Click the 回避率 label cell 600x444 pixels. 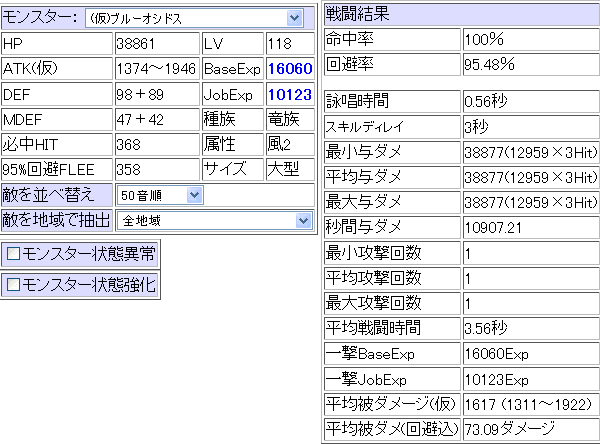point(392,64)
